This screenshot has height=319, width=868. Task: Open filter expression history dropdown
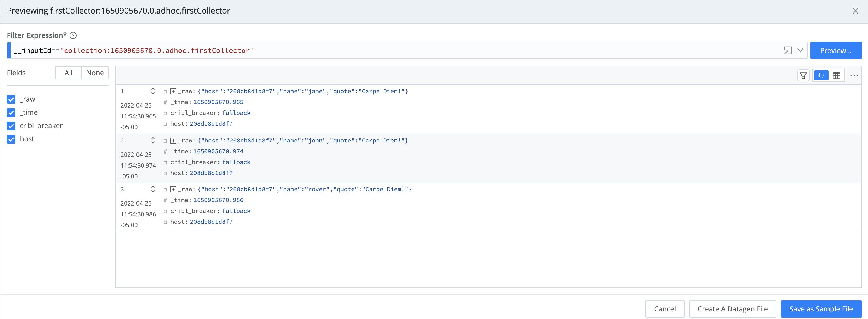(800, 51)
